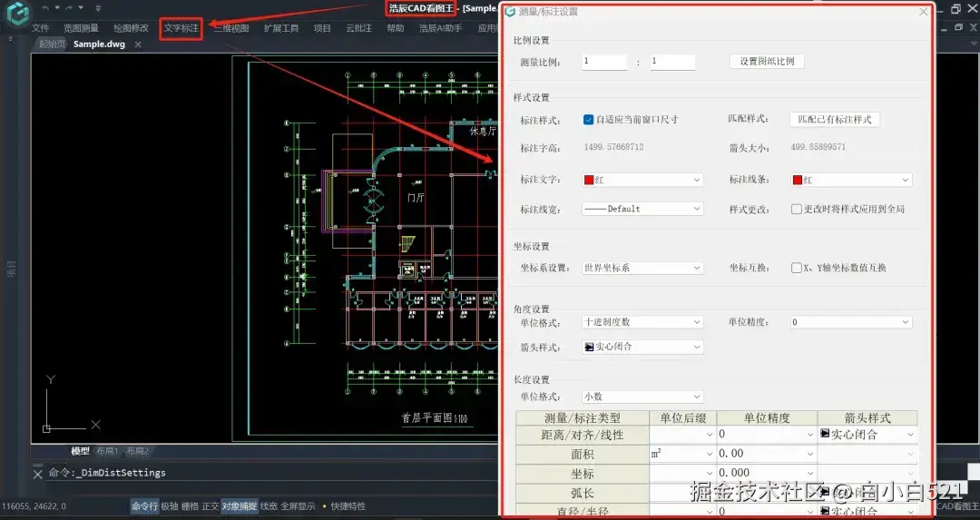Screen dimensions: 980x520
Task: Open the 三维视图 menu
Action: [x=231, y=28]
